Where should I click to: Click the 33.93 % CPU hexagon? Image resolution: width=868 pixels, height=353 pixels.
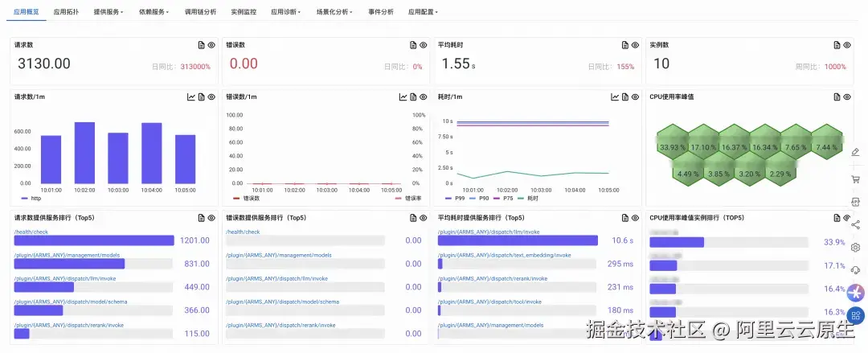click(x=672, y=148)
